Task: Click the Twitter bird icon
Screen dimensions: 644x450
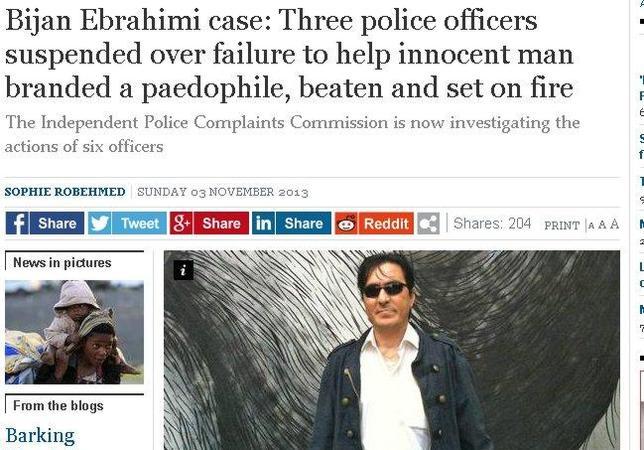Action: pyautogui.click(x=100, y=223)
